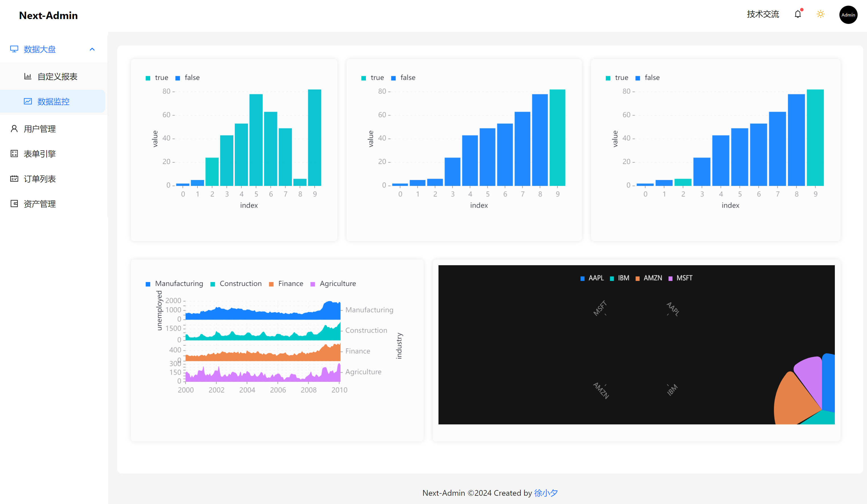Screen dimensions: 867x504
Task: Click the notification bell icon
Action: click(x=798, y=14)
